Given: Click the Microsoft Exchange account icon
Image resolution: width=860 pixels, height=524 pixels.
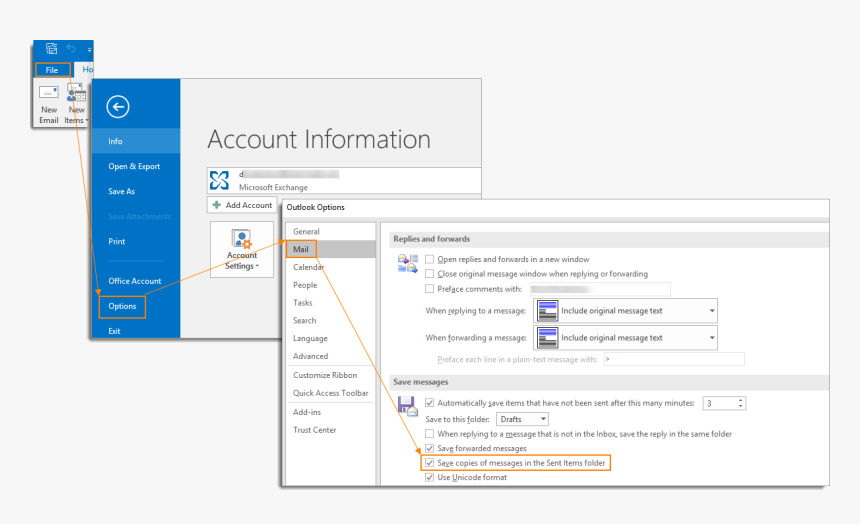Looking at the screenshot, I should coord(219,180).
